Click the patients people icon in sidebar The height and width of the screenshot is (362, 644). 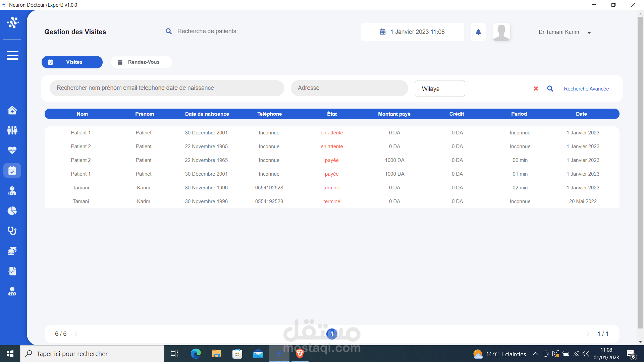coord(12,130)
